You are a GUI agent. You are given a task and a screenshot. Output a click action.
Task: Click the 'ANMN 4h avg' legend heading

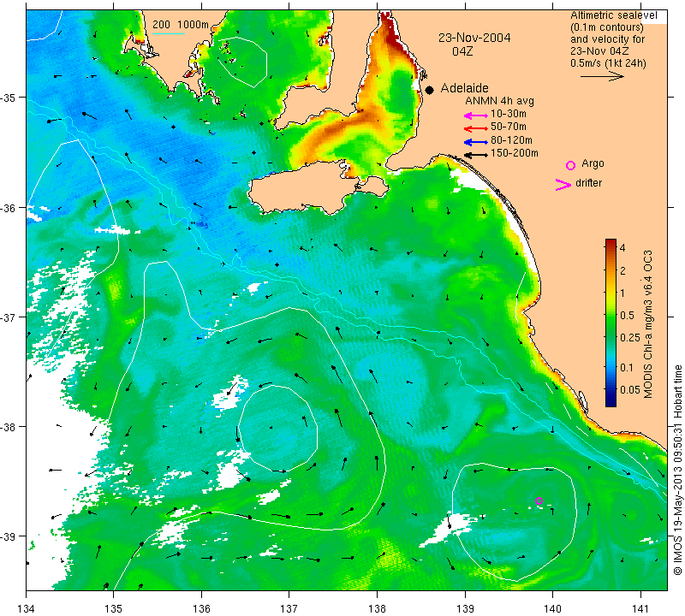pos(499,101)
